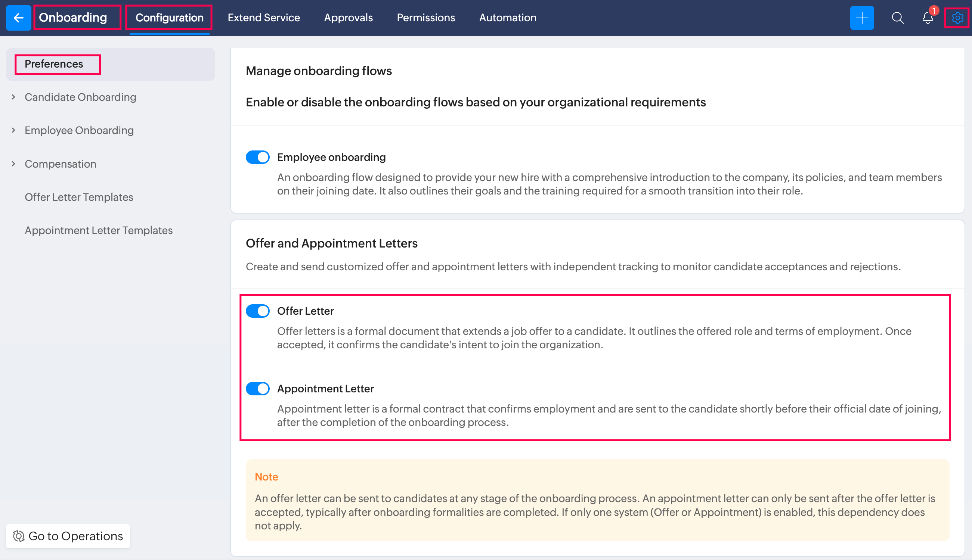The image size is (972, 560).
Task: Disable the Offer Letter toggle
Action: [x=257, y=311]
